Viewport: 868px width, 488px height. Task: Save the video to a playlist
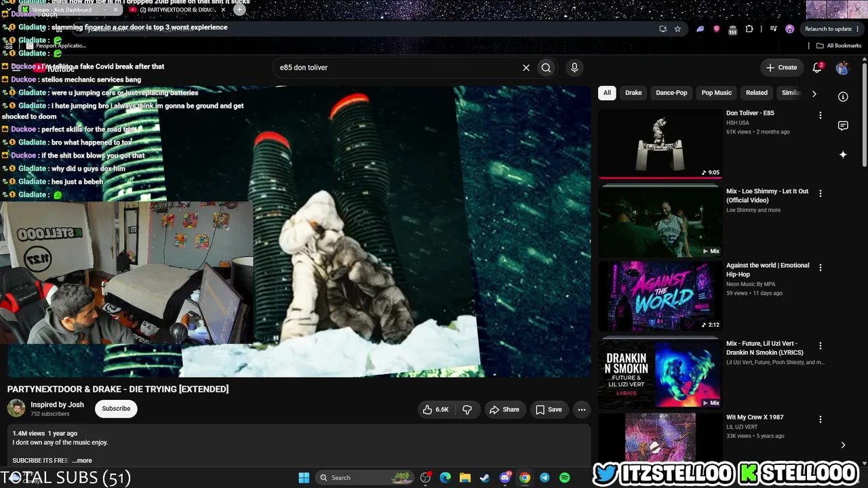[x=549, y=409]
